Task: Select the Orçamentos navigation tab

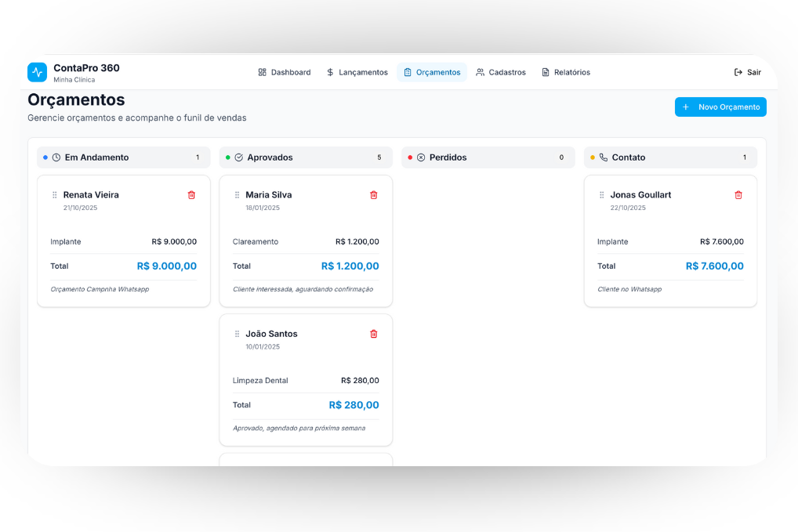Action: click(431, 72)
